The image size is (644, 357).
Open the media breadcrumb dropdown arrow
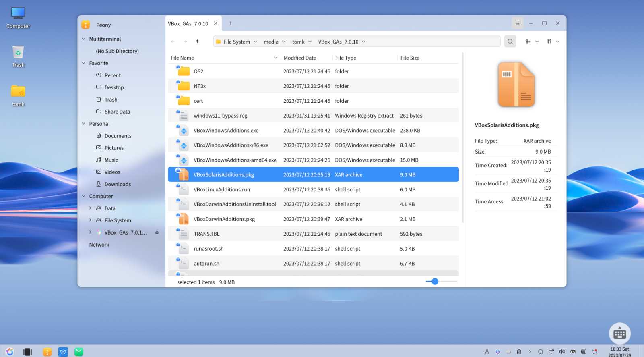point(284,42)
